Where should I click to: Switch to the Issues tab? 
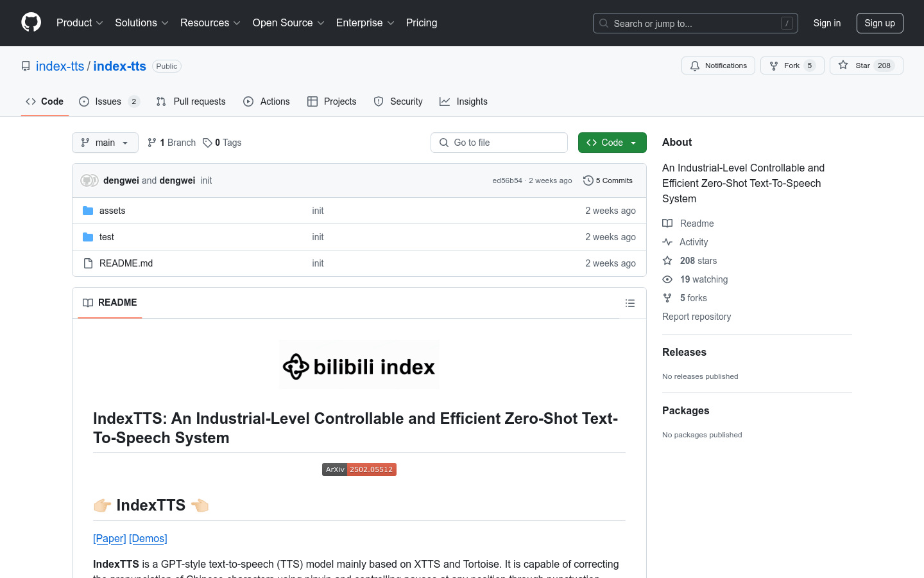pyautogui.click(x=109, y=101)
